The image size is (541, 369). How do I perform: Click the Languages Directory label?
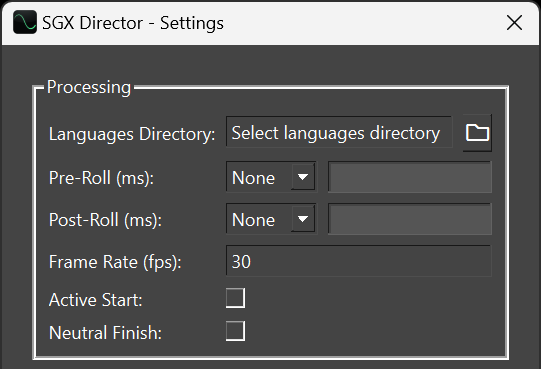click(x=132, y=134)
